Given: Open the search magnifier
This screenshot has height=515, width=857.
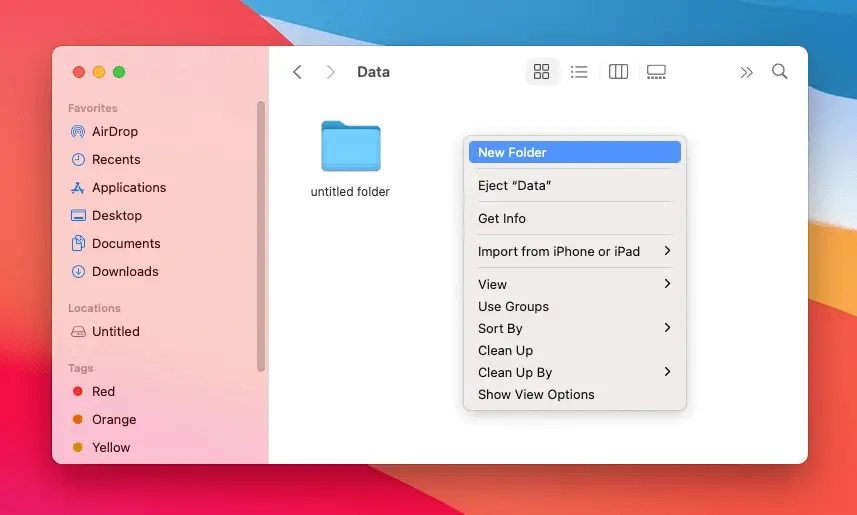Looking at the screenshot, I should [x=779, y=72].
